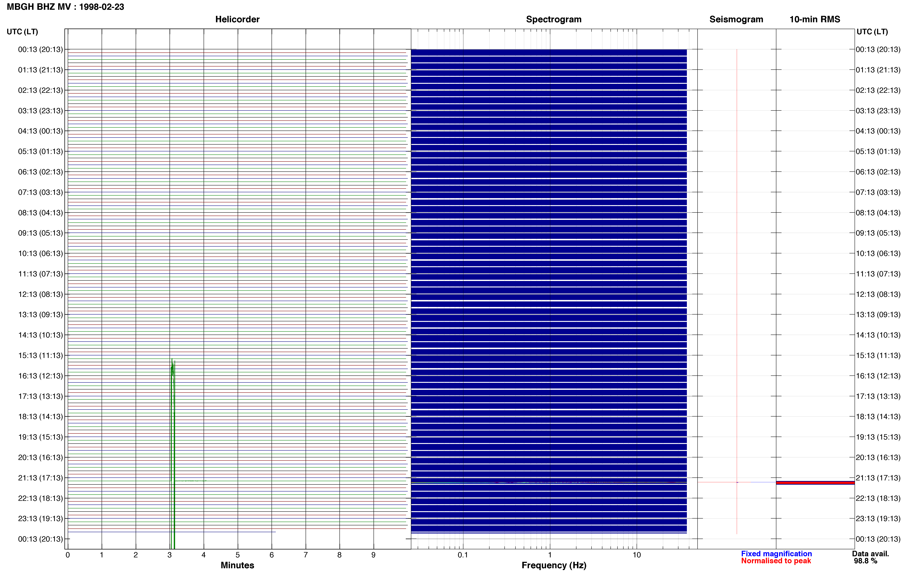Select the blue 'Fixed magnification' legend text

point(776,554)
